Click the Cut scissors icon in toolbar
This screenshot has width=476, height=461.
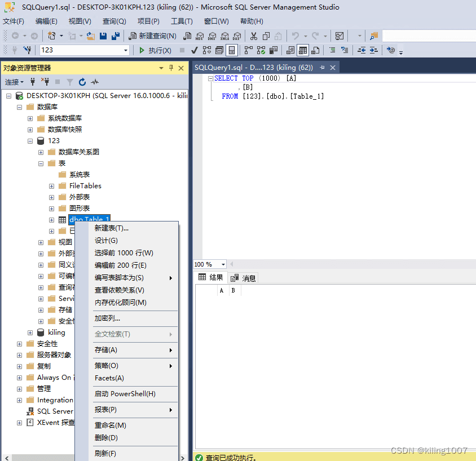pos(253,36)
